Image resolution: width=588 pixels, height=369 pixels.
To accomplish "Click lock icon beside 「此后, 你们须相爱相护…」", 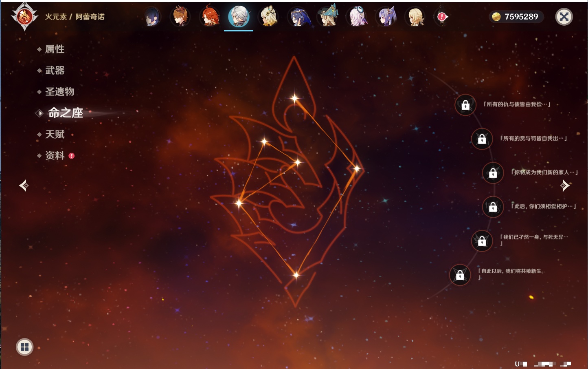I will pos(493,207).
